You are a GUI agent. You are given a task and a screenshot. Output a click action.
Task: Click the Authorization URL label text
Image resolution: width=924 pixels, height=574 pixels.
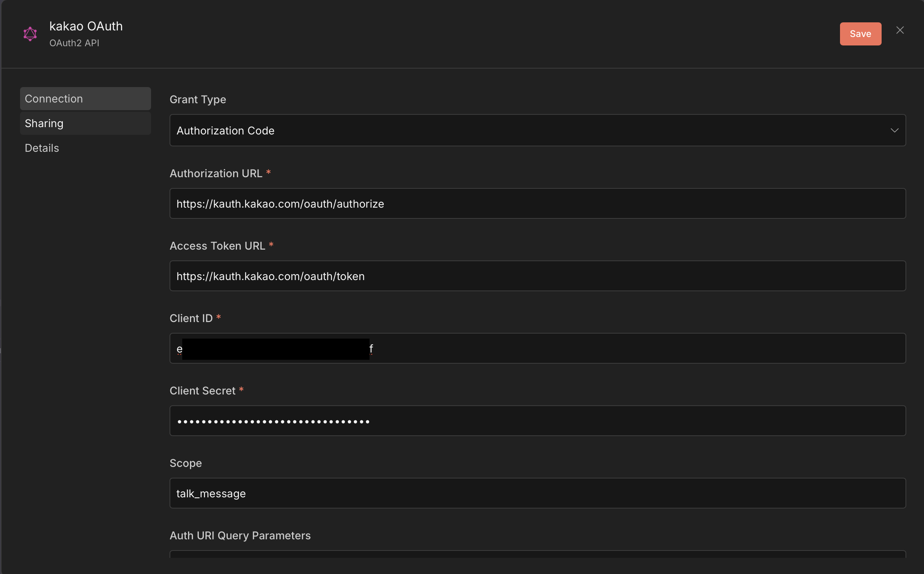pos(216,173)
